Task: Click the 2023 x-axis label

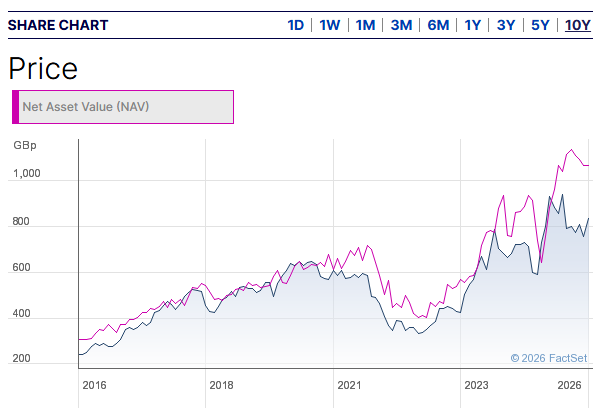Action: coord(476,385)
